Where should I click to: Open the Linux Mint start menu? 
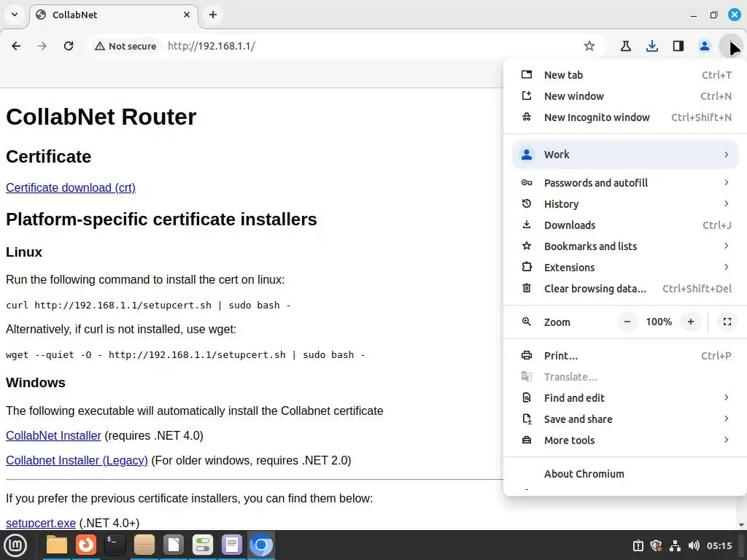[16, 545]
